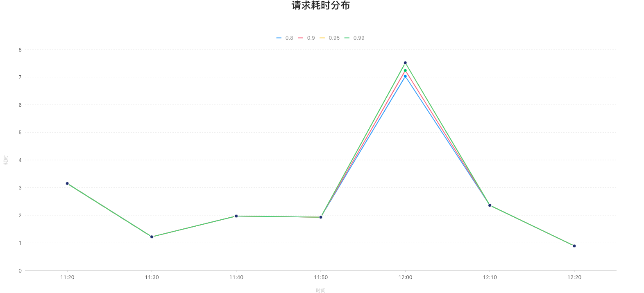The image size is (644, 293).
Task: Select the data point at 11:30
Action: [152, 237]
